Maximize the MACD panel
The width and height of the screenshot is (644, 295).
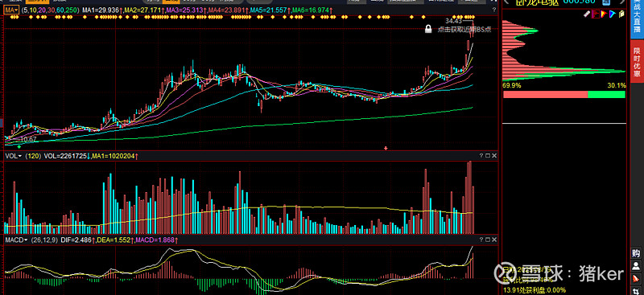488,240
